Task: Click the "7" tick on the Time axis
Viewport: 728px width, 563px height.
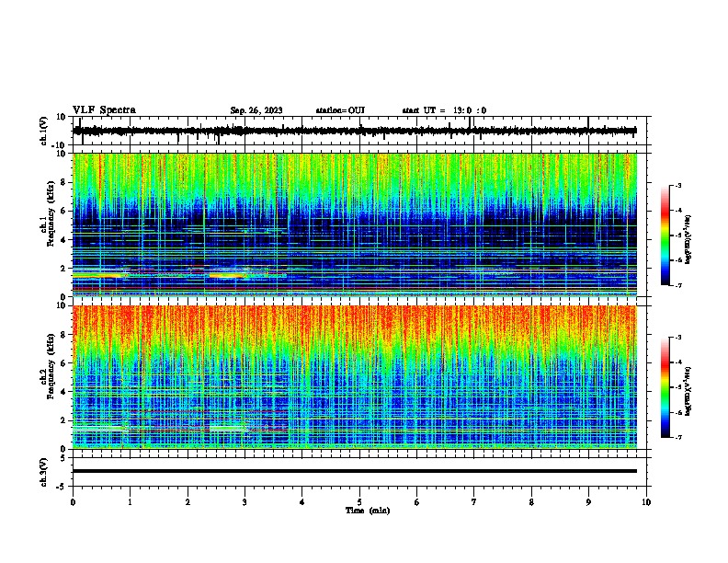Action: 474,502
